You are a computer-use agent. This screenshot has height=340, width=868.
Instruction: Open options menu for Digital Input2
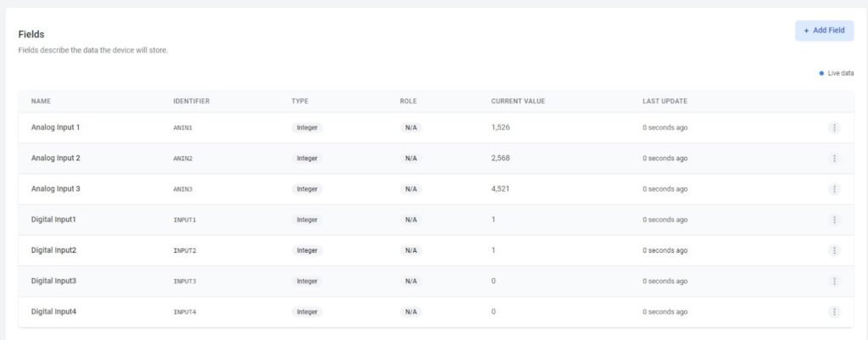[834, 250]
